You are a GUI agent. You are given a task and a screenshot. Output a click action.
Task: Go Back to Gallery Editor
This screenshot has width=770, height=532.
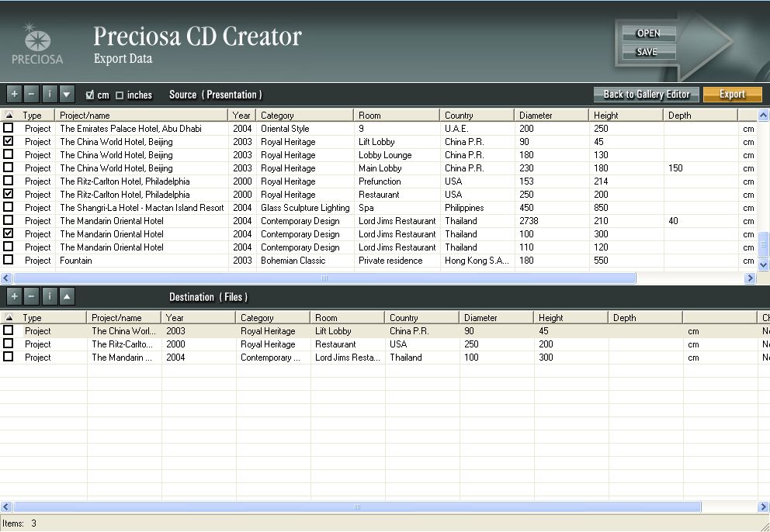[x=647, y=95]
